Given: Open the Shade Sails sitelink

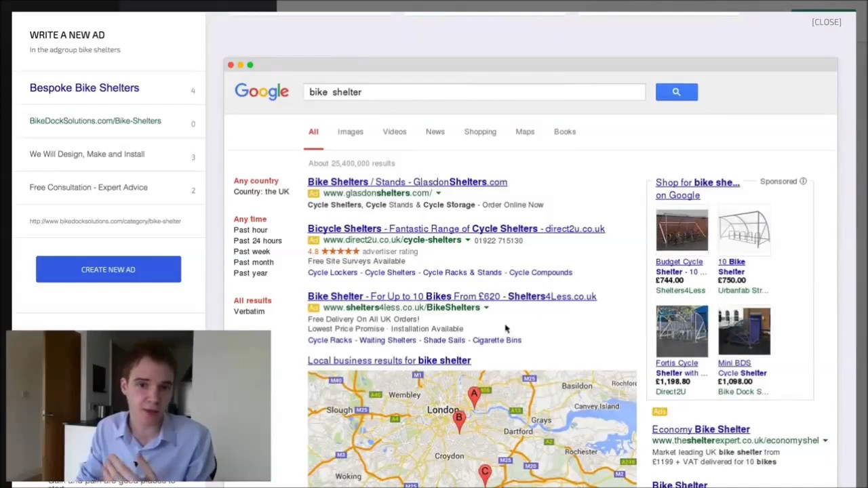Looking at the screenshot, I should click(x=444, y=340).
